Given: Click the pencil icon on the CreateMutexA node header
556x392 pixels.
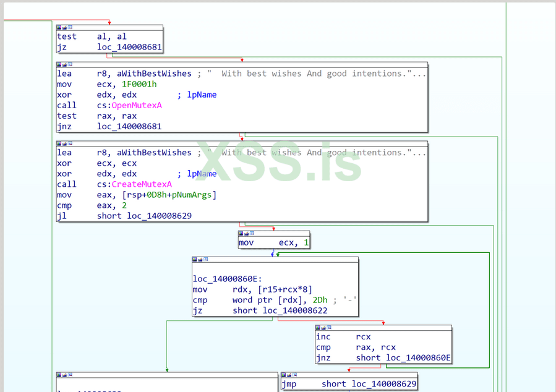Looking at the screenshot, I should [64, 143].
